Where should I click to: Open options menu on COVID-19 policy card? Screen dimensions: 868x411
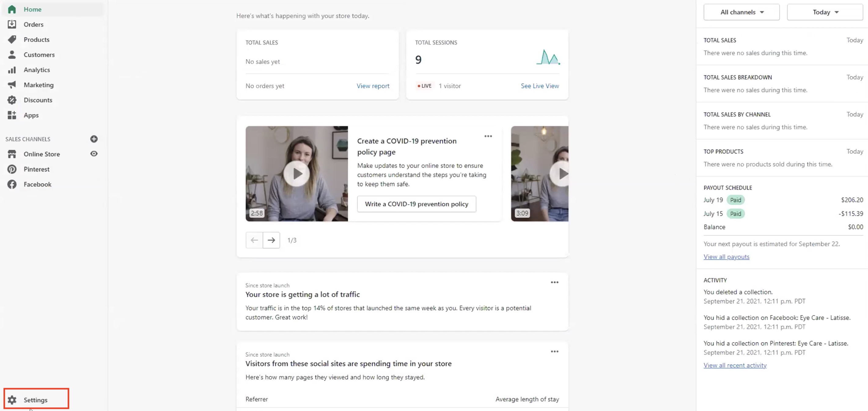(x=488, y=136)
